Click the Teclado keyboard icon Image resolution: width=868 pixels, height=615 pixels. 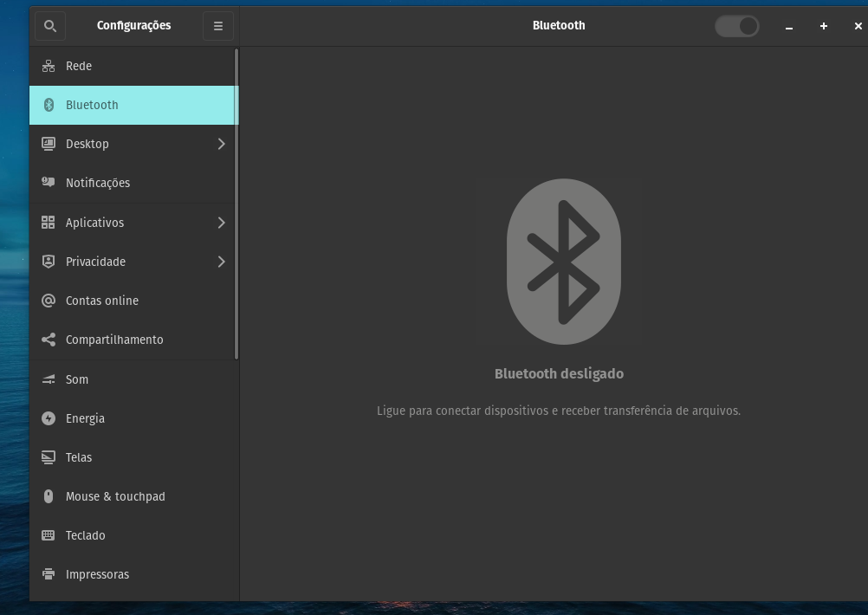(x=49, y=535)
